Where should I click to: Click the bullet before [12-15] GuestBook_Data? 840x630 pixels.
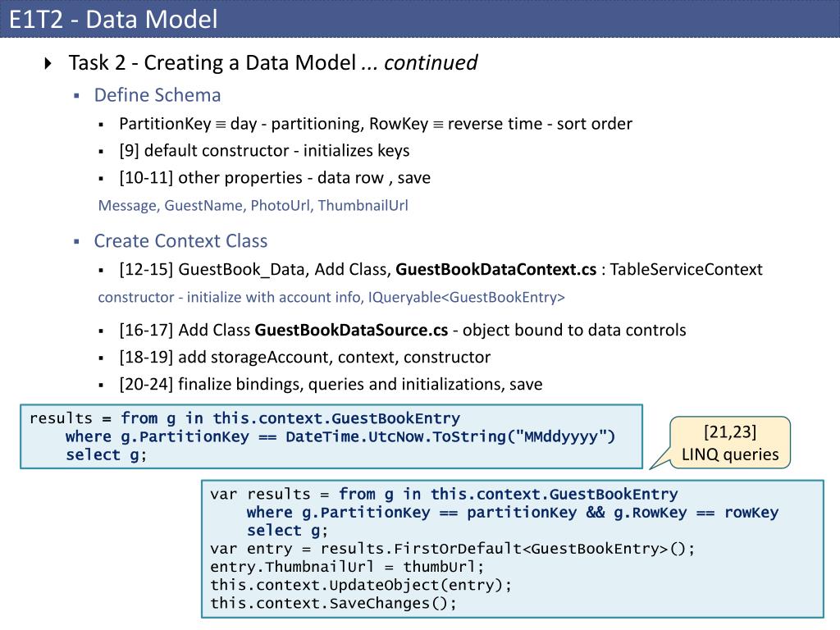point(101,271)
